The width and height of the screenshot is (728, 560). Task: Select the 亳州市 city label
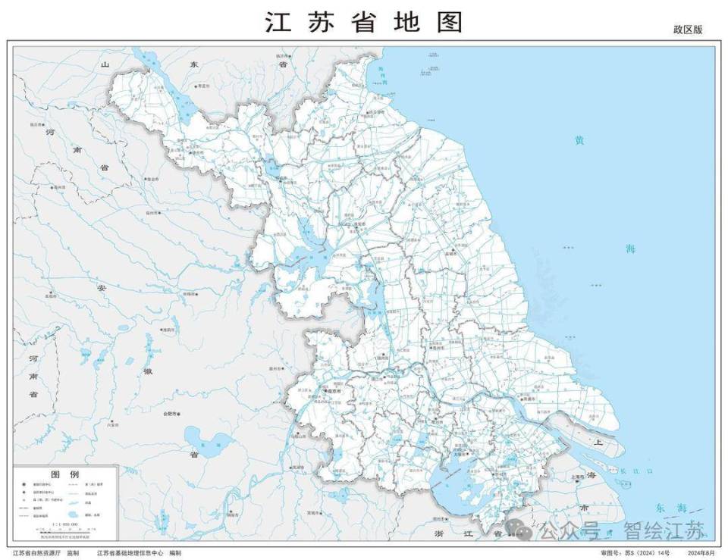pos(59,187)
